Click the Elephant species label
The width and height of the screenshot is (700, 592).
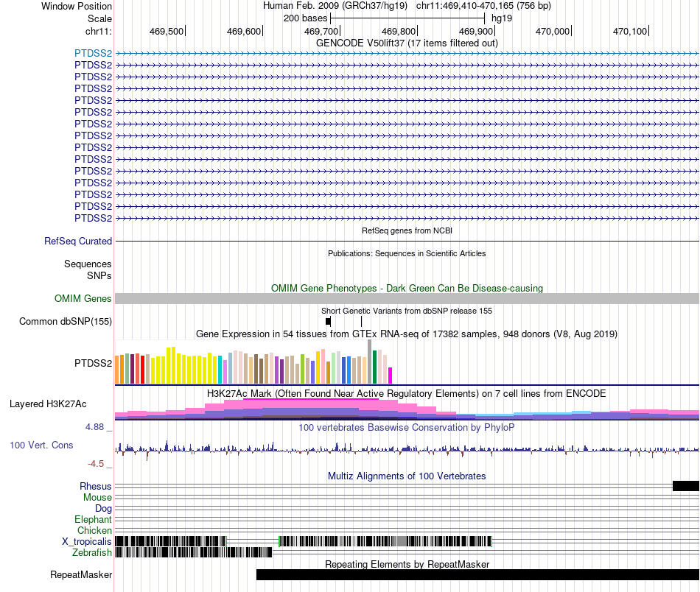(x=94, y=519)
